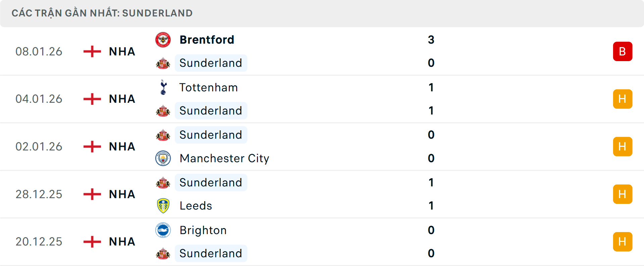
Task: Toggle the red B result badge
Action: (623, 51)
